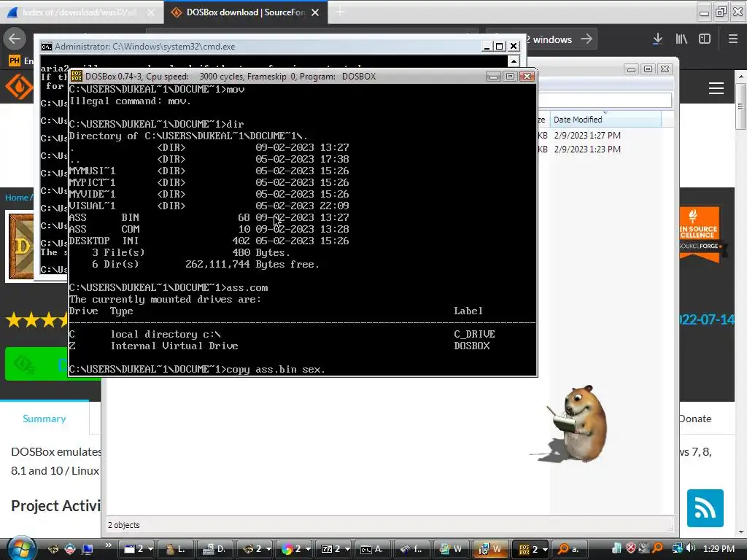Click the taskbar clock 1:29 PM
Viewport: 747px width, 560px height.
coord(719,548)
